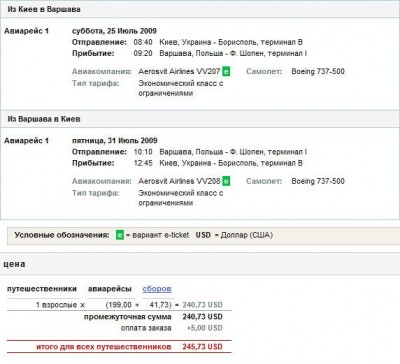Open the сборов fees link
The width and height of the screenshot is (400, 364).
tap(157, 289)
